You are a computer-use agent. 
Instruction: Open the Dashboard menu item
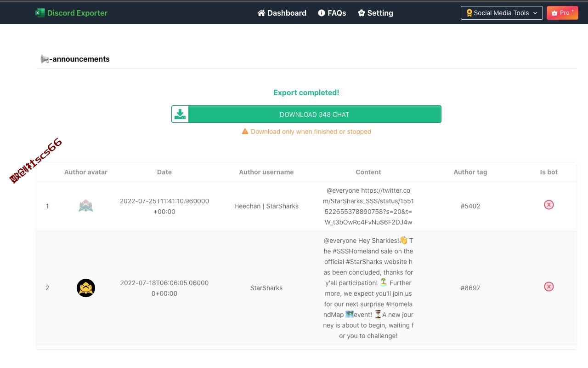282,13
